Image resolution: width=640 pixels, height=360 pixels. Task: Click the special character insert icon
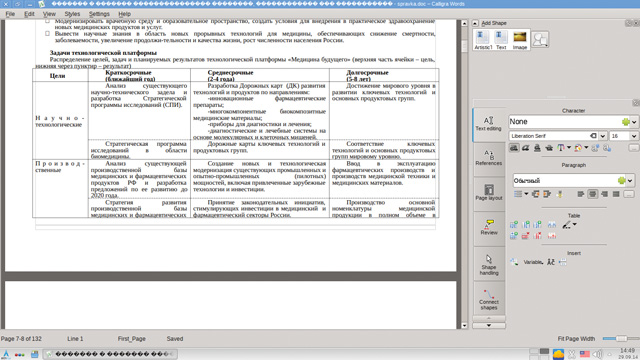pos(551,262)
